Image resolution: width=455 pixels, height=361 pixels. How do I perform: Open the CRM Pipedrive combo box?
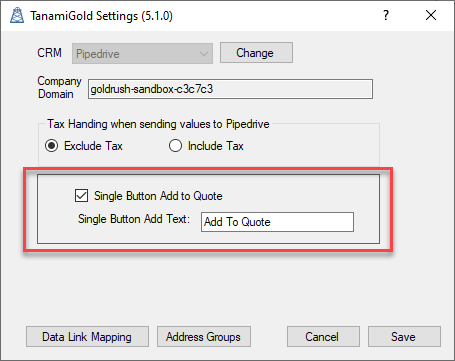pyautogui.click(x=142, y=53)
